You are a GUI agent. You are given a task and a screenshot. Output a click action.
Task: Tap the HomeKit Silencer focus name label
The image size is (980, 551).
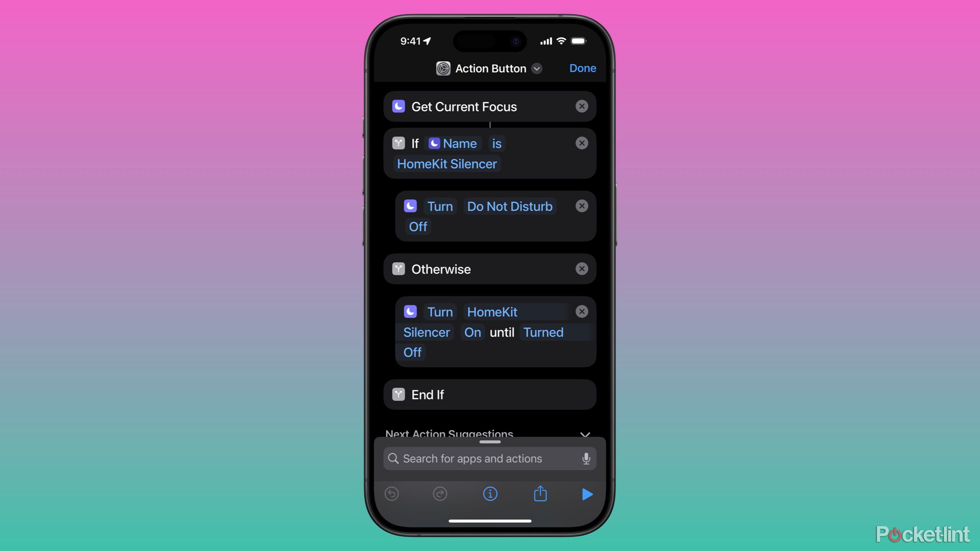pyautogui.click(x=446, y=164)
